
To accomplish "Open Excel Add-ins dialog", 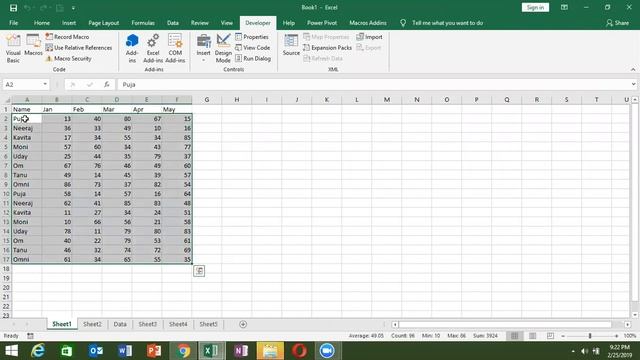I will pos(153,48).
